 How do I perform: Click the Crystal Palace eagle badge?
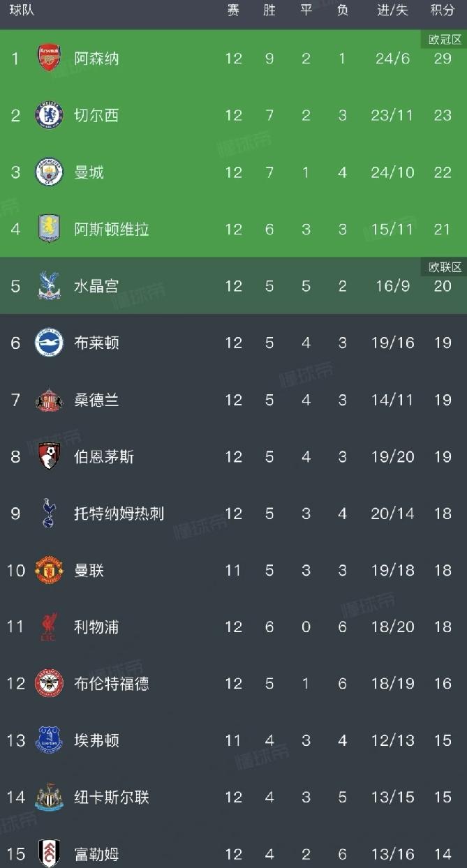(50, 286)
